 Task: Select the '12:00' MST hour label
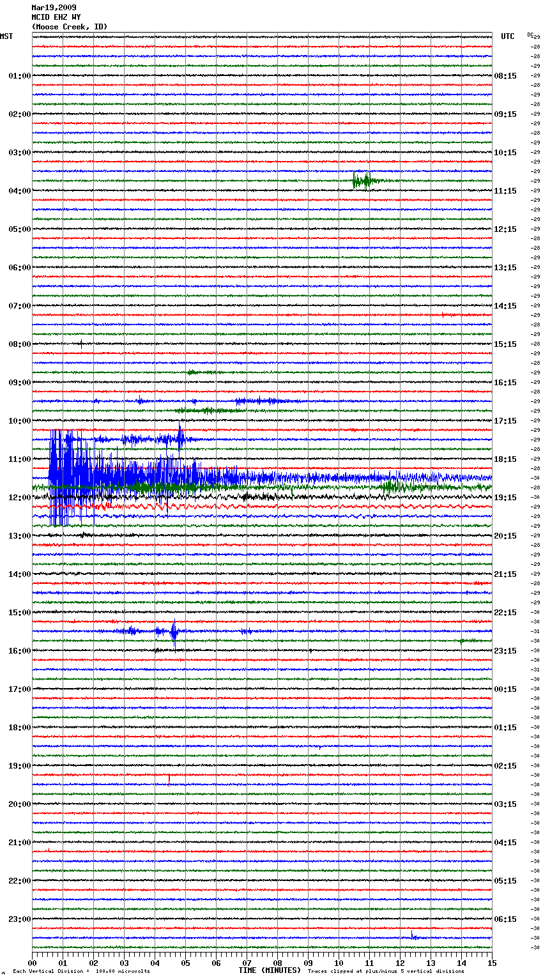point(20,498)
